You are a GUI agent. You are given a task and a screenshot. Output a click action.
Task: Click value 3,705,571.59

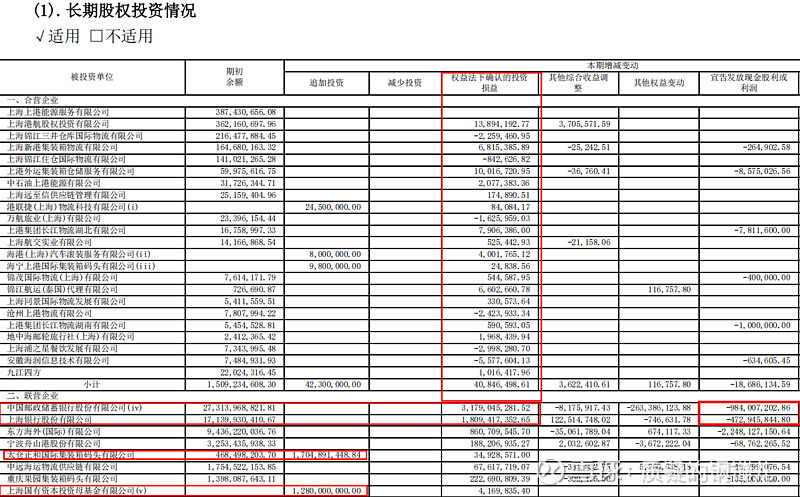tap(584, 124)
